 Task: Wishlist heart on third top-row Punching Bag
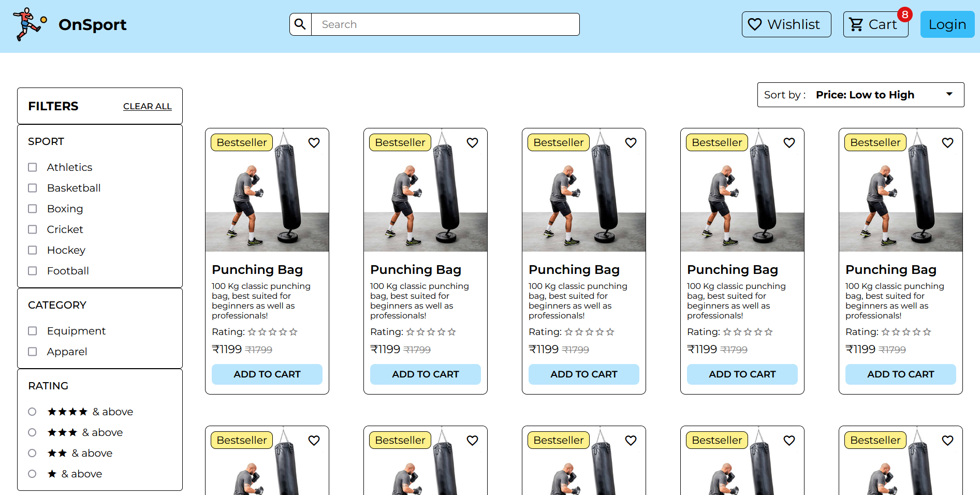click(x=631, y=142)
